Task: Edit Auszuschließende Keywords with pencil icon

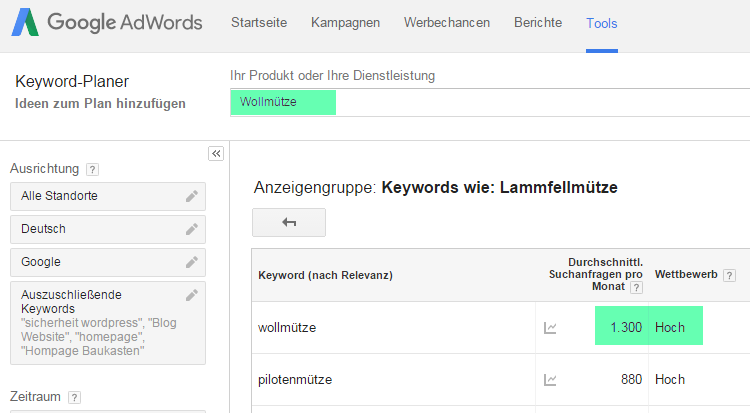Action: click(x=192, y=295)
